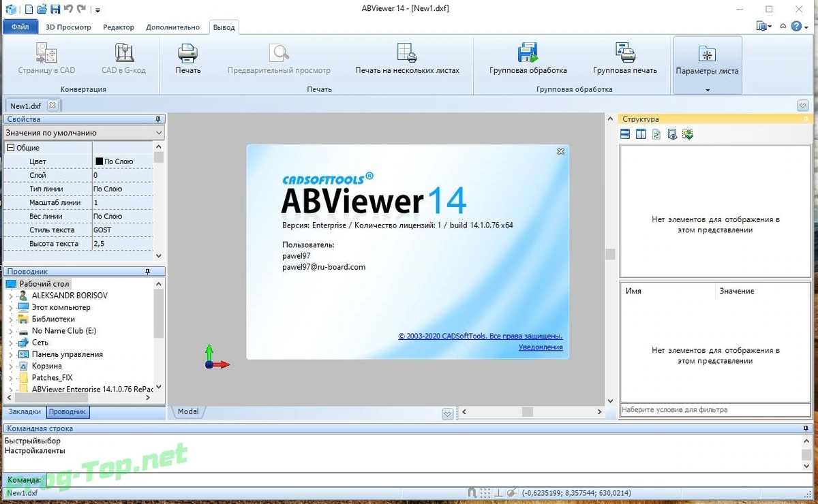Click CAD в G-код conversion tool

[123, 59]
